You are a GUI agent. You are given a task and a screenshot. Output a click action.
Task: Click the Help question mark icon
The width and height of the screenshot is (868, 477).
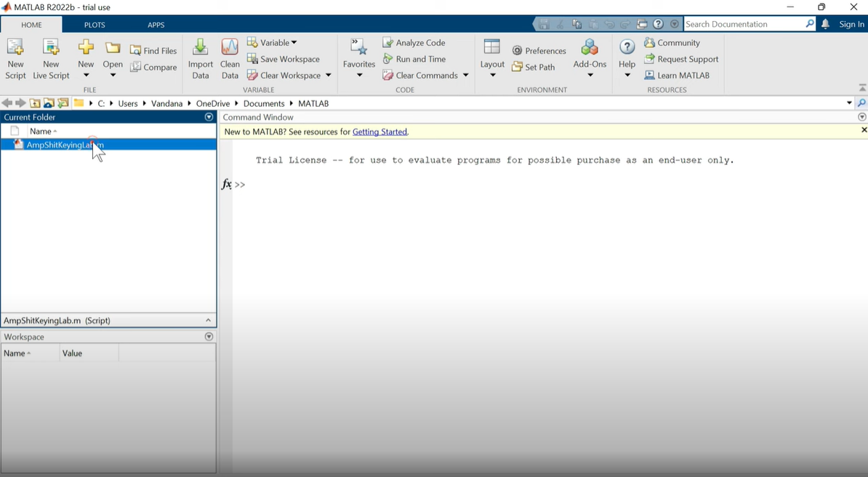click(x=627, y=47)
